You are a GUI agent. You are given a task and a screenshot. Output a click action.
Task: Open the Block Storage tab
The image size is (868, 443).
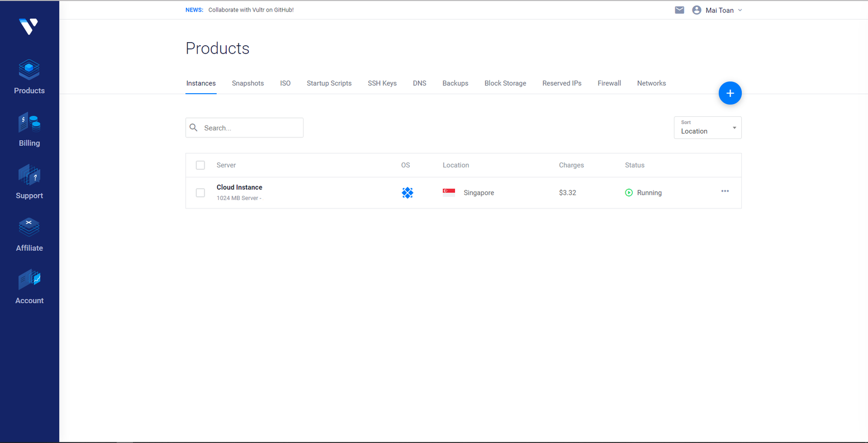505,83
